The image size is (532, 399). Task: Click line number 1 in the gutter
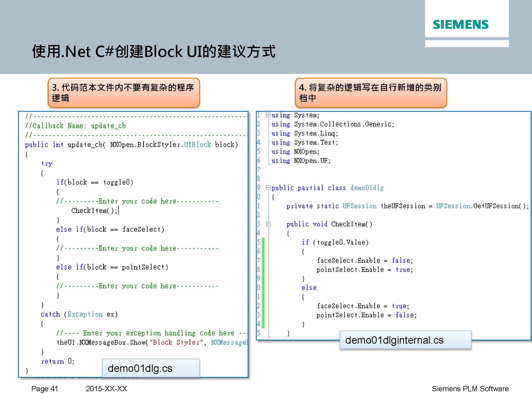click(x=258, y=115)
